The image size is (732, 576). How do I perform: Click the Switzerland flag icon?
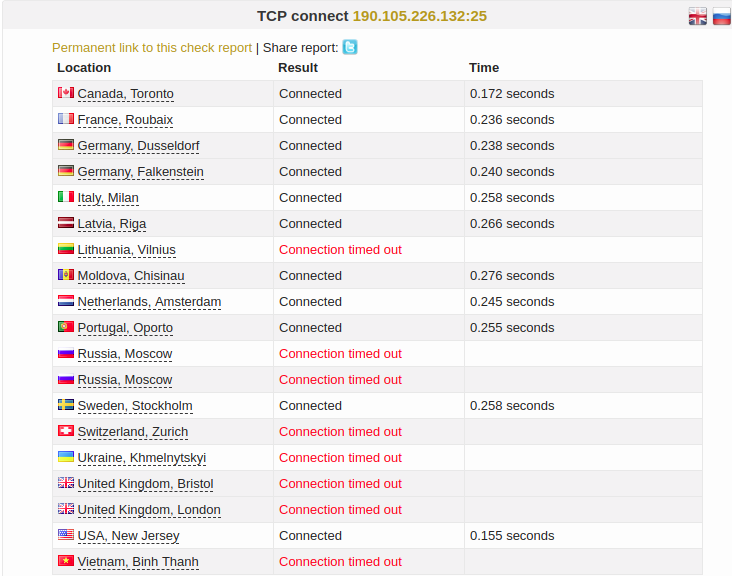(x=66, y=430)
